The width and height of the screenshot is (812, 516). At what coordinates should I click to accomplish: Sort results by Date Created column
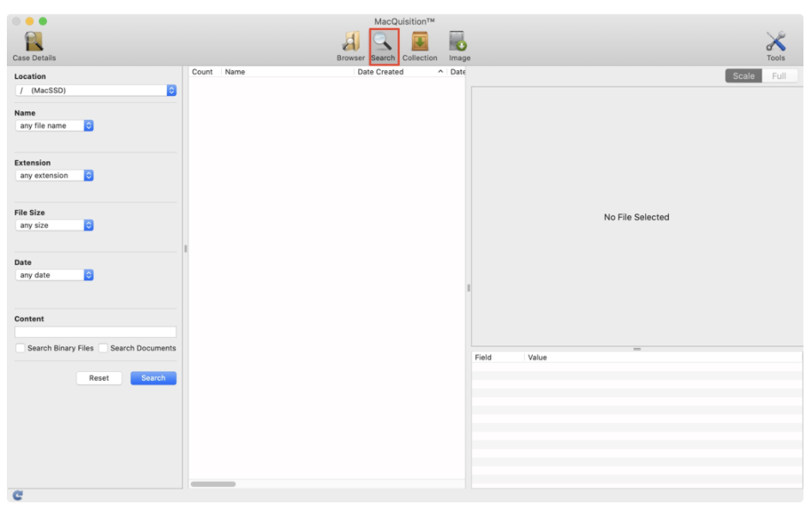click(x=400, y=72)
